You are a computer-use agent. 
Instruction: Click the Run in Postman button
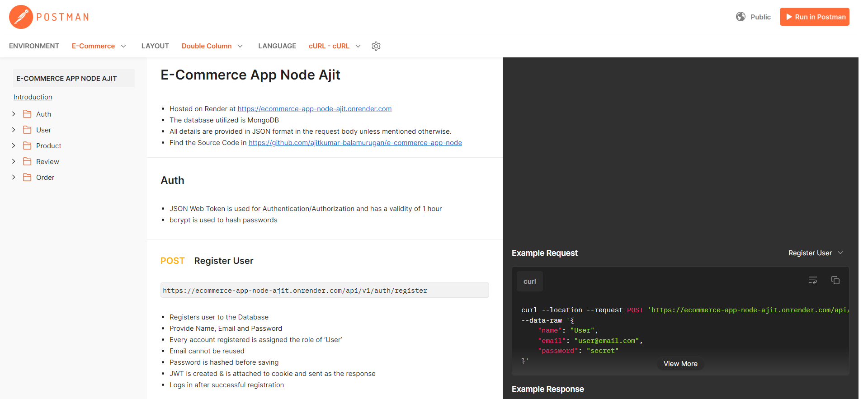pos(815,17)
